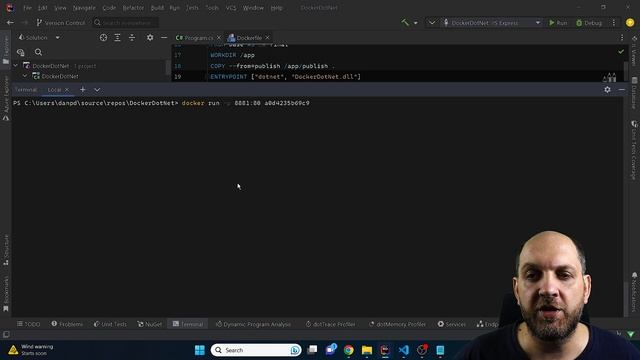
Task: Open Google Chrome from the taskbar
Action: 349,350
